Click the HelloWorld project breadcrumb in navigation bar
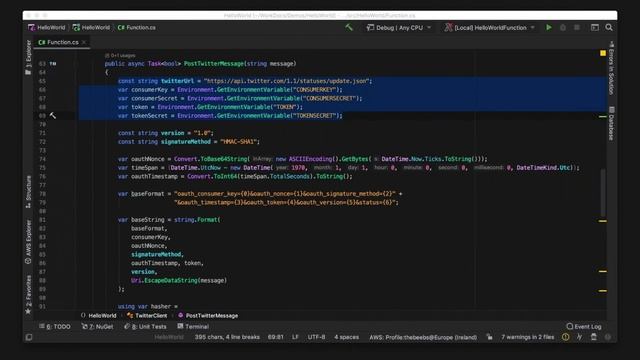 [91, 27]
